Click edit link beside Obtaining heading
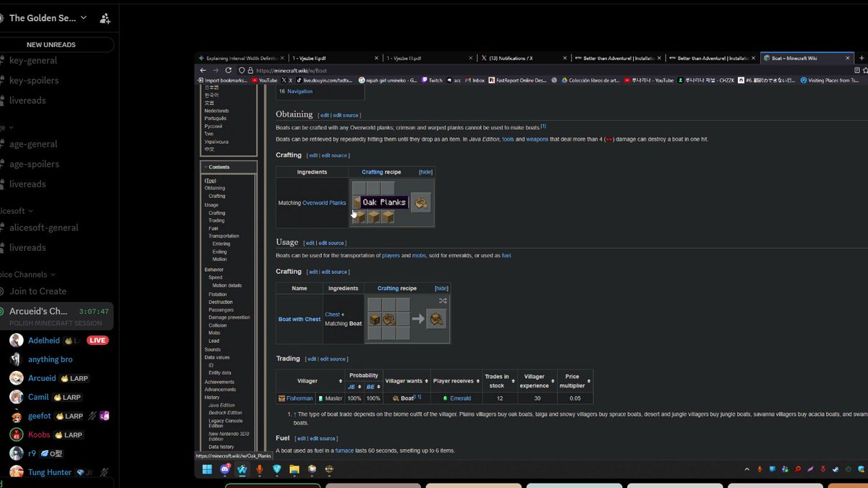The width and height of the screenshot is (868, 488). click(x=325, y=115)
